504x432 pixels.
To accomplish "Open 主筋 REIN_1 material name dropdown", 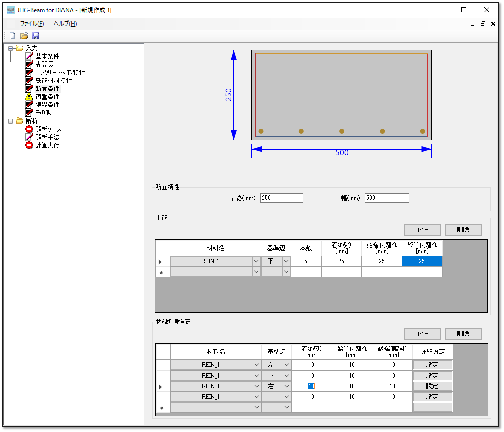I will [255, 261].
